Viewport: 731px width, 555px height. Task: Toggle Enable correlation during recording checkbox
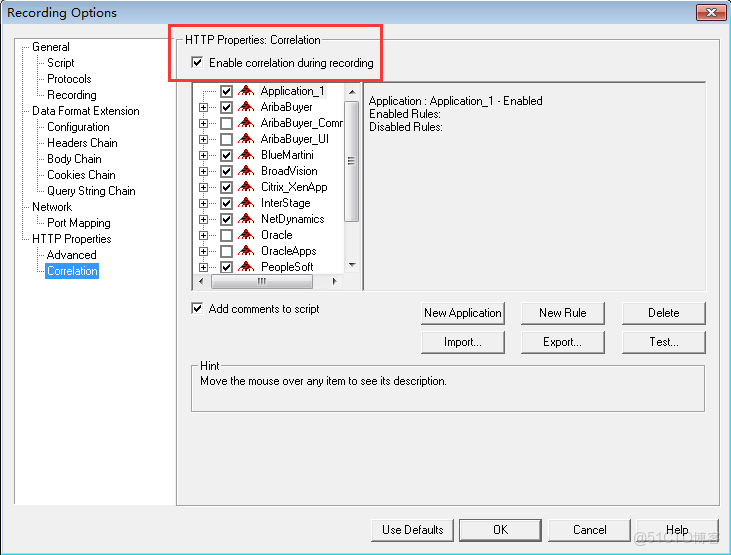tap(197, 62)
